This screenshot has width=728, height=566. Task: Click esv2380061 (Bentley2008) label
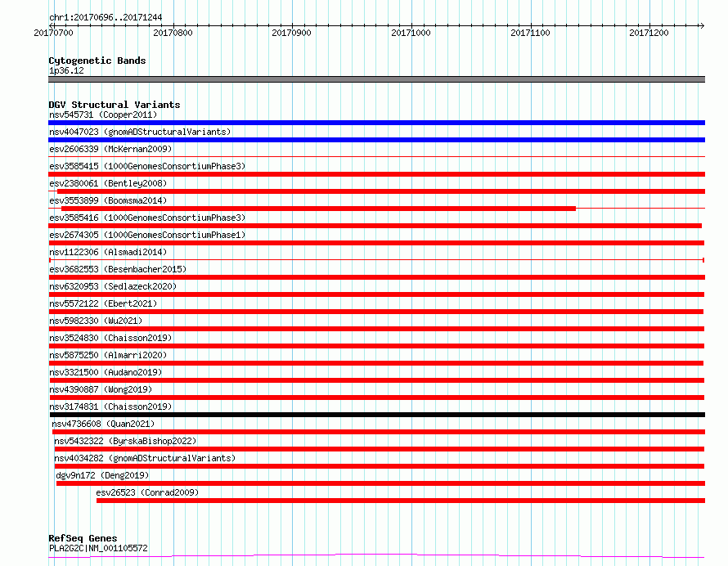pos(108,183)
